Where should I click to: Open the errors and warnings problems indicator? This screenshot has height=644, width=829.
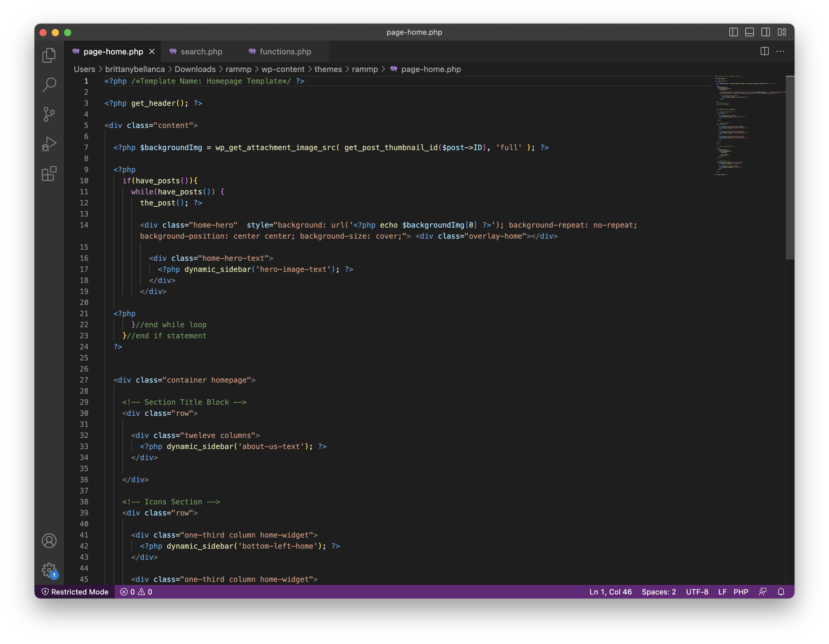click(x=136, y=592)
